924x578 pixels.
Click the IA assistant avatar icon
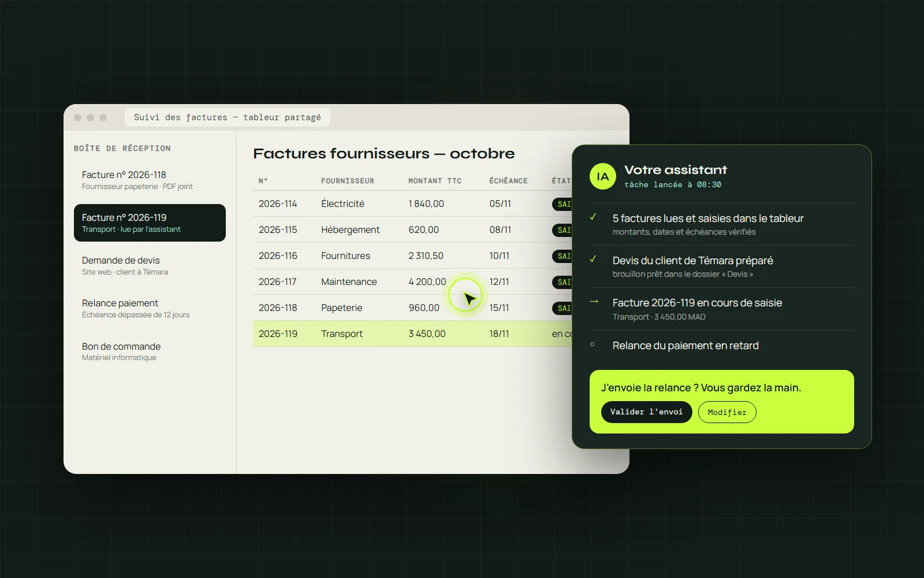(x=603, y=176)
